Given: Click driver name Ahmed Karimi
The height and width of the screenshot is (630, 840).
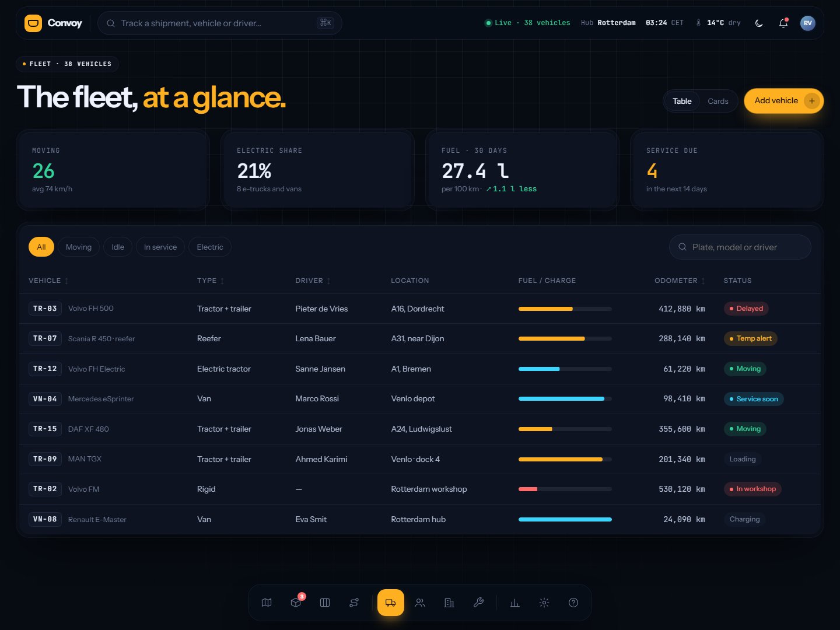Looking at the screenshot, I should pyautogui.click(x=321, y=459).
